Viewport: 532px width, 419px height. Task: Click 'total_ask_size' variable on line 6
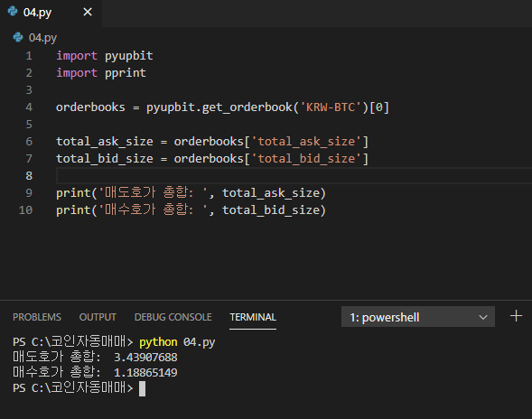click(105, 142)
